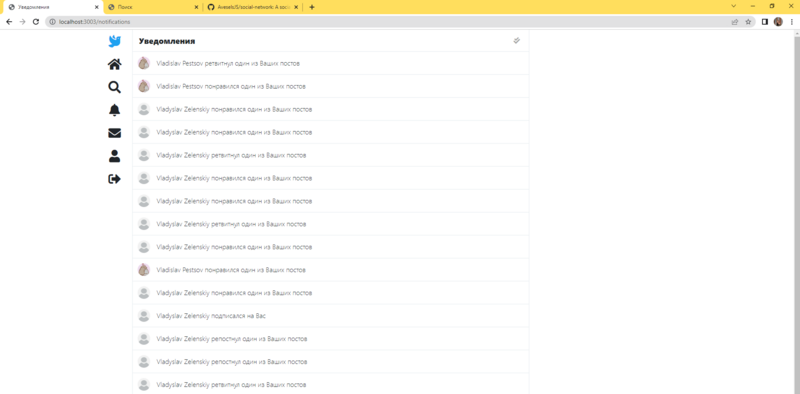The height and width of the screenshot is (394, 800).
Task: Share this page using the address bar share icon
Action: (x=735, y=22)
